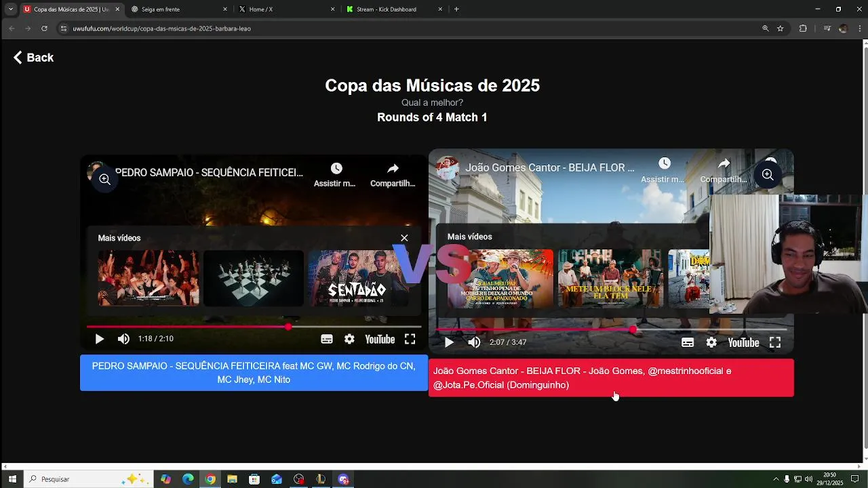Open 'Mete um block nele' suggested thumbnail
The height and width of the screenshot is (488, 868).
coord(610,279)
